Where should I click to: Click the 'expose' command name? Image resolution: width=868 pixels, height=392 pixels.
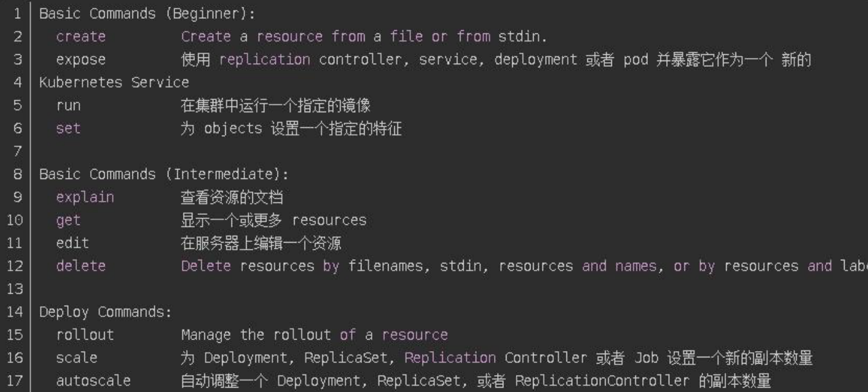[81, 60]
